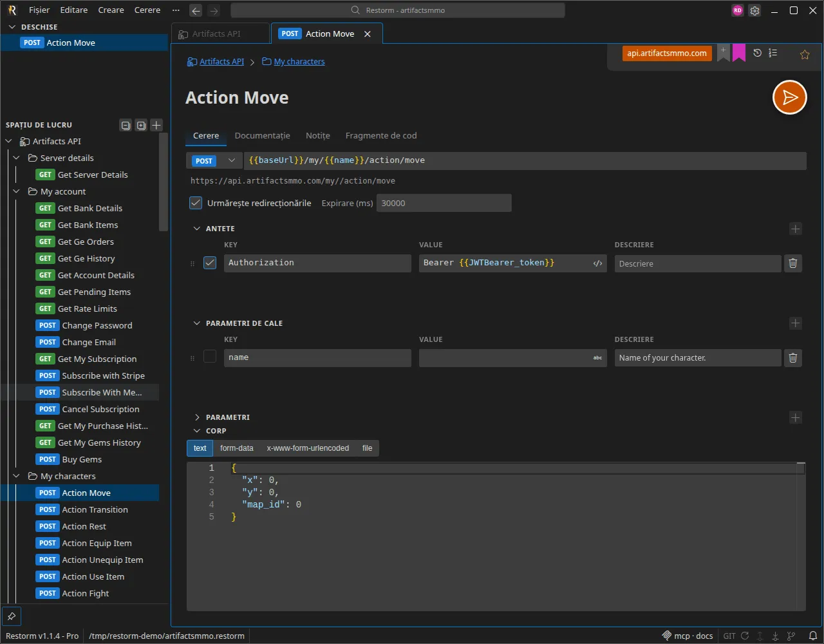This screenshot has width=824, height=644.
Task: Switch to the Notițe tab
Action: pos(318,136)
